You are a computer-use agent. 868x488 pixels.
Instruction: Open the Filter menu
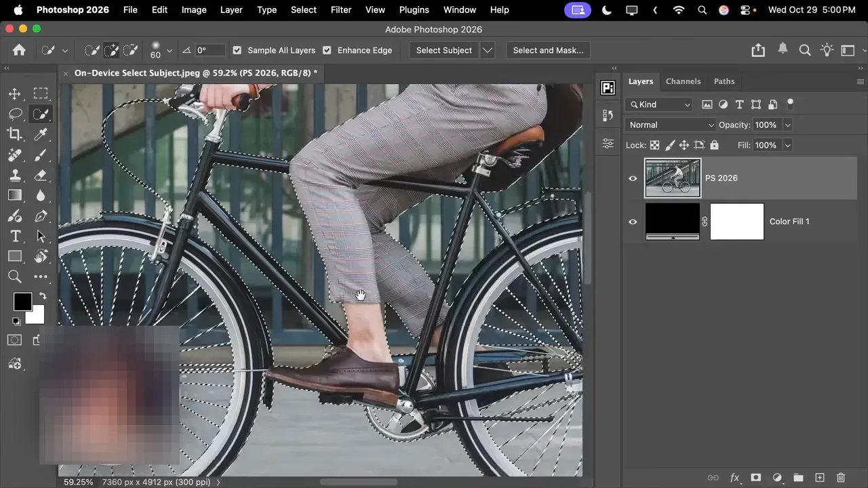[x=340, y=9]
